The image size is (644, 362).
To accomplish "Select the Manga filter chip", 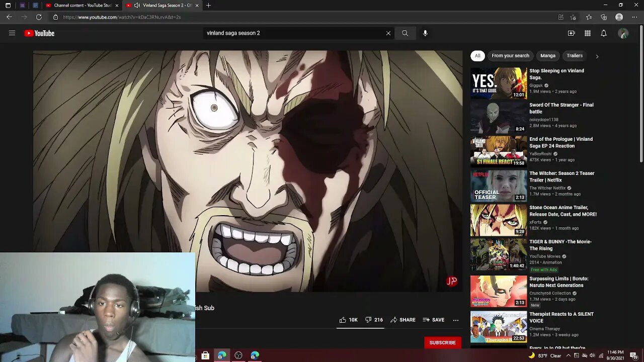I will pyautogui.click(x=548, y=56).
